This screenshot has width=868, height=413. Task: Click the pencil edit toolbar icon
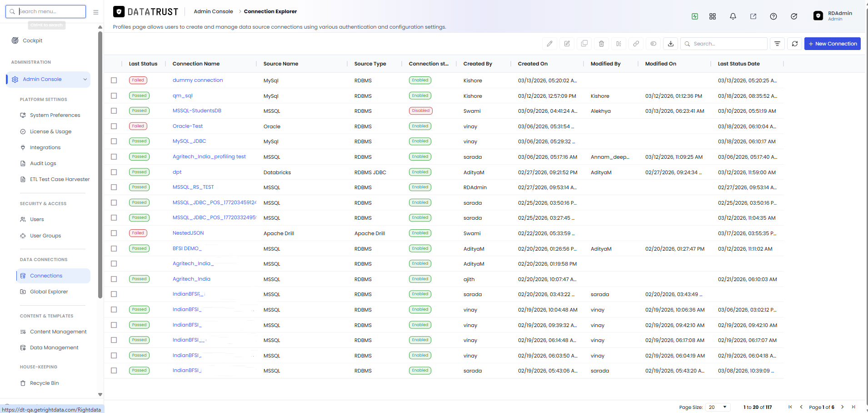549,44
